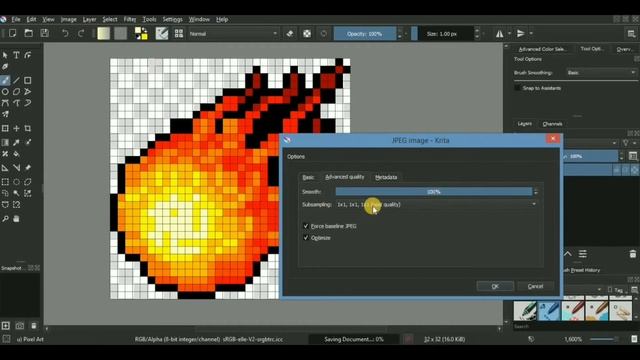Pick the Ellipse tool
The image size is (640, 360).
(5, 92)
